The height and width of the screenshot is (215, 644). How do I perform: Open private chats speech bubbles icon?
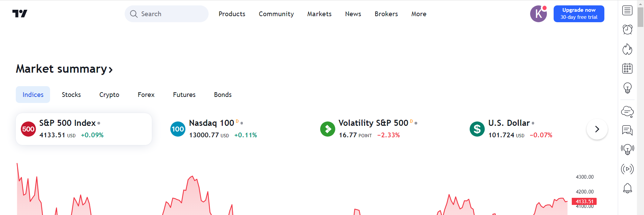627,130
